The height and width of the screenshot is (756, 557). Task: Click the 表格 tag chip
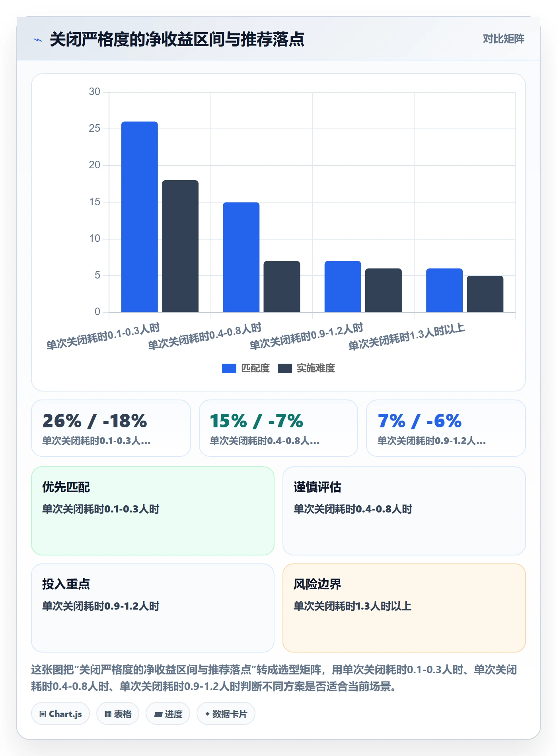(x=118, y=714)
